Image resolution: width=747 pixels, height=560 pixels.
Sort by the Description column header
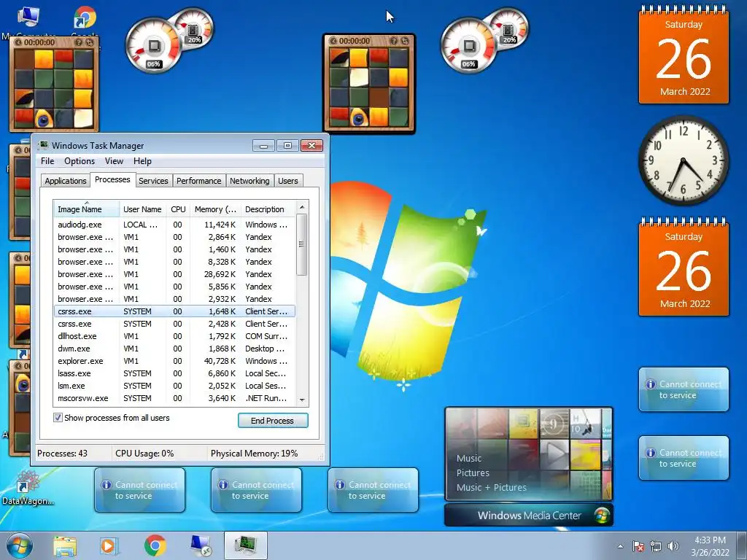pos(268,209)
